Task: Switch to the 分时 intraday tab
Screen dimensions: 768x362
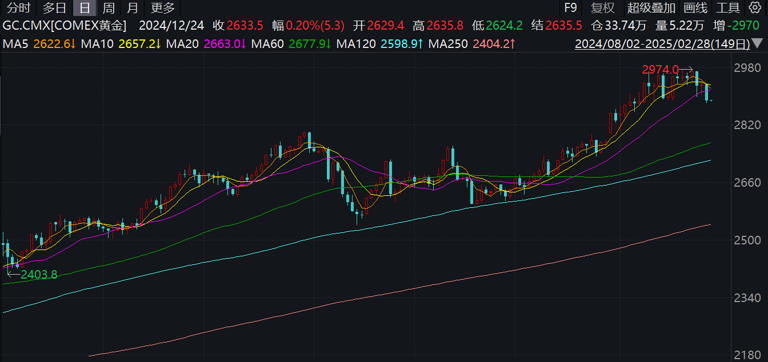Action: point(19,8)
